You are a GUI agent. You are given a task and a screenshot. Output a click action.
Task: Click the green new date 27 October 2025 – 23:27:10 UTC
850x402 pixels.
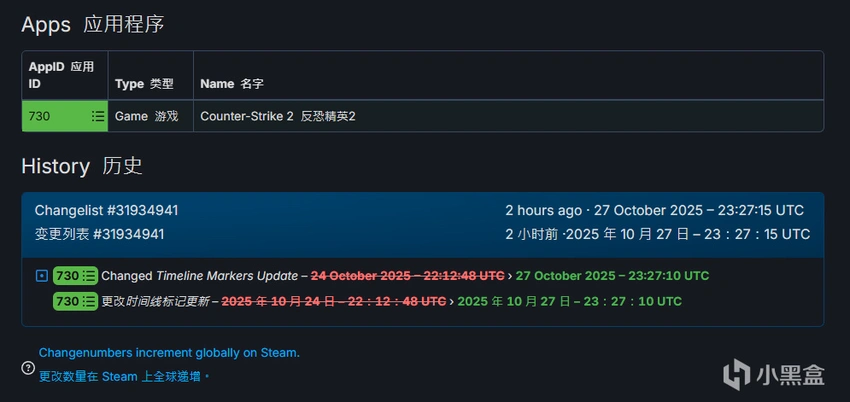point(612,276)
